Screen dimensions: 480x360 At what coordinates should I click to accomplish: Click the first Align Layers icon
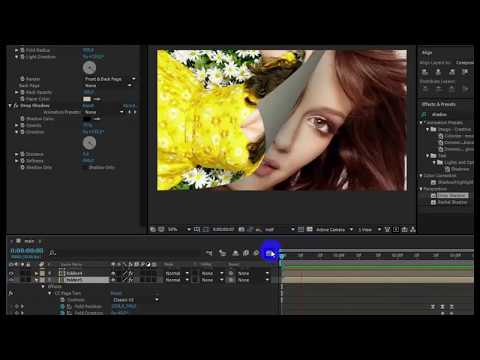point(425,72)
